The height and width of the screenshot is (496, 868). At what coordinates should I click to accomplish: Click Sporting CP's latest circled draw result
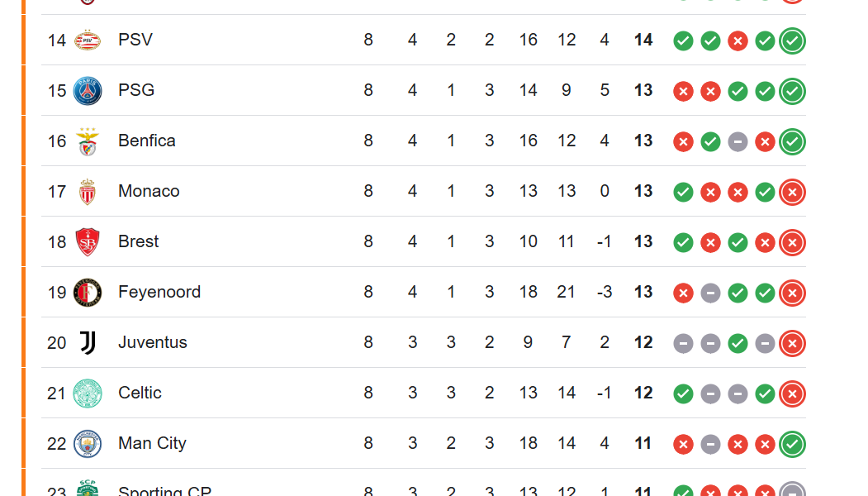click(793, 491)
